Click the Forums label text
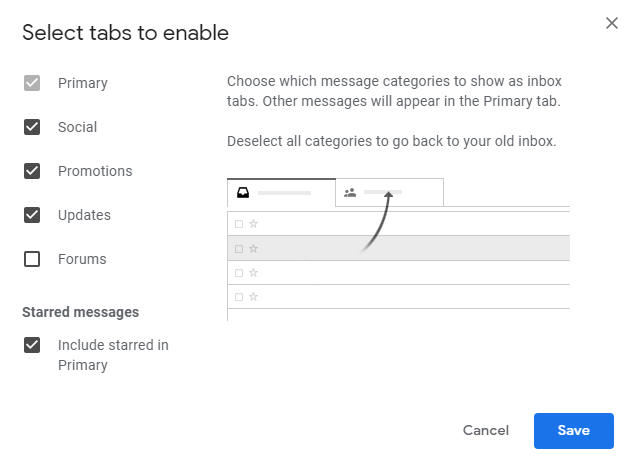This screenshot has width=633, height=457. click(82, 259)
